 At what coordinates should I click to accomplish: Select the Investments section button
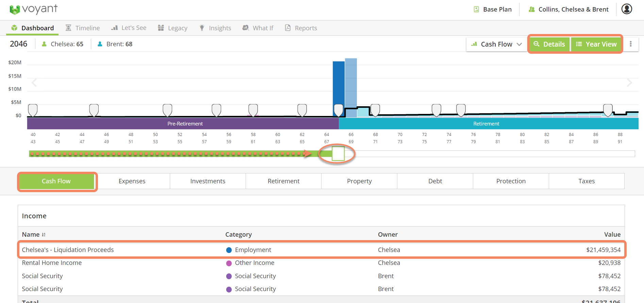click(x=208, y=181)
